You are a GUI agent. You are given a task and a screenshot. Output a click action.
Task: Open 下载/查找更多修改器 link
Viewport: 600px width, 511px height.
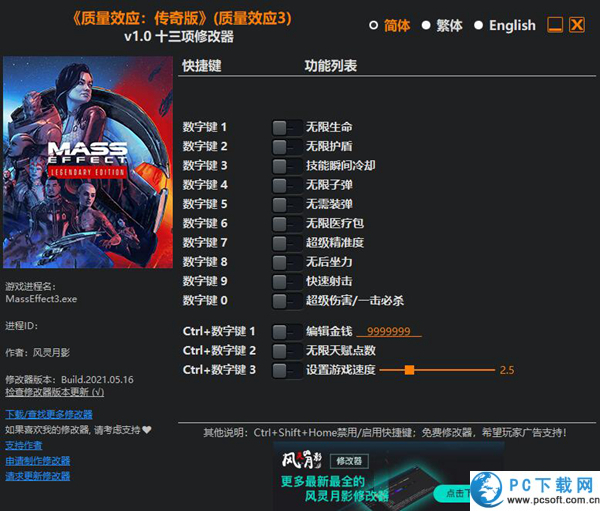click(49, 415)
